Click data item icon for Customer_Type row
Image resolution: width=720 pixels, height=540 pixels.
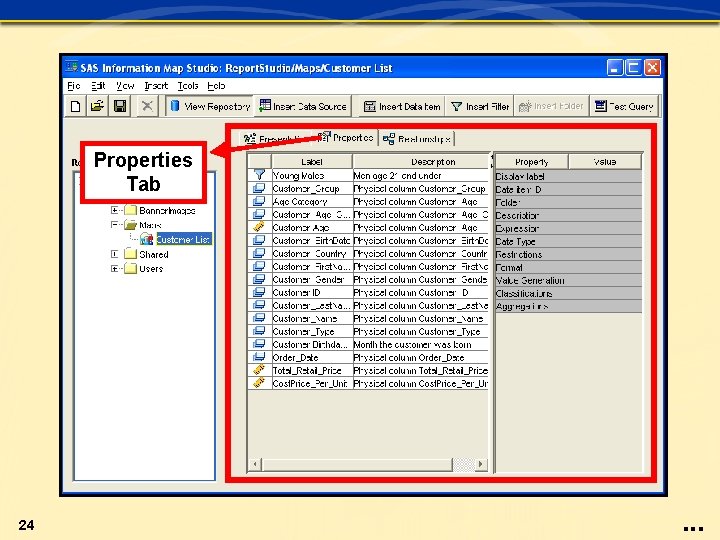[x=259, y=331]
